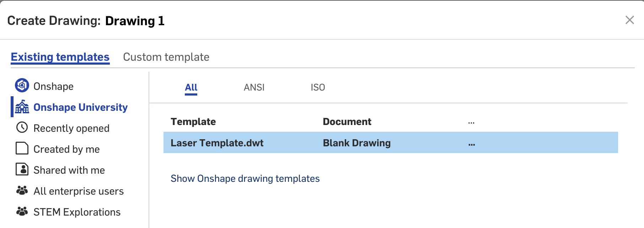Open ellipsis menu for Laser Template row

click(472, 144)
